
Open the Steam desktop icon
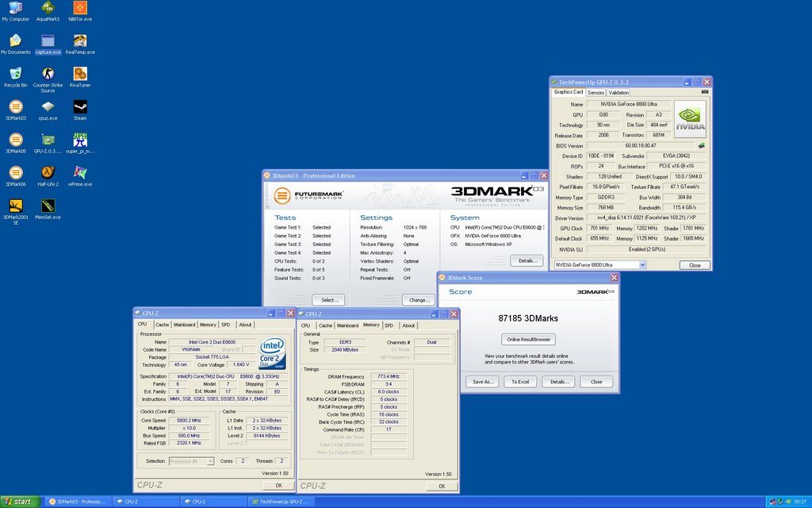[80, 110]
